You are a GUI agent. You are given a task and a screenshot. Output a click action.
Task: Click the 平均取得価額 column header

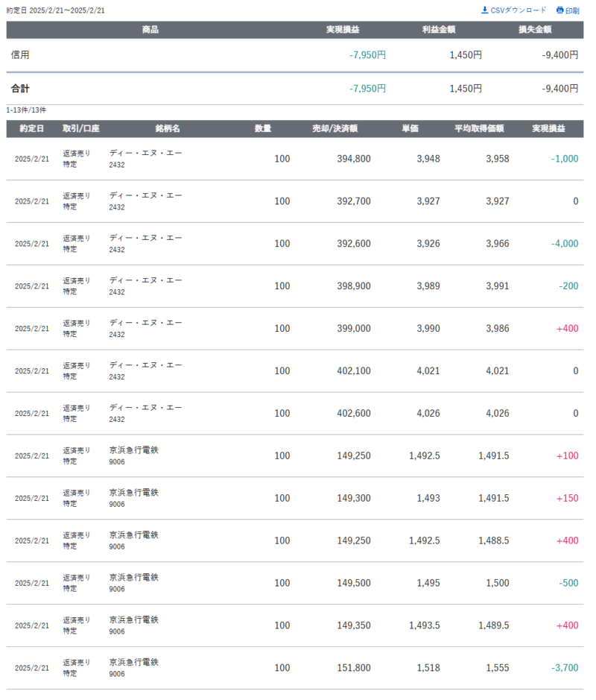click(x=479, y=129)
